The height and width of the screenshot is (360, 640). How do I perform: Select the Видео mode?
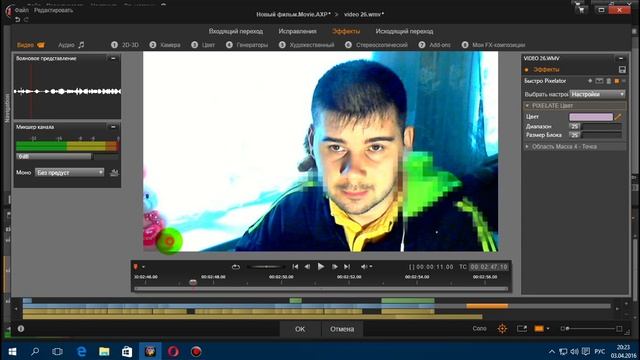[x=31, y=45]
